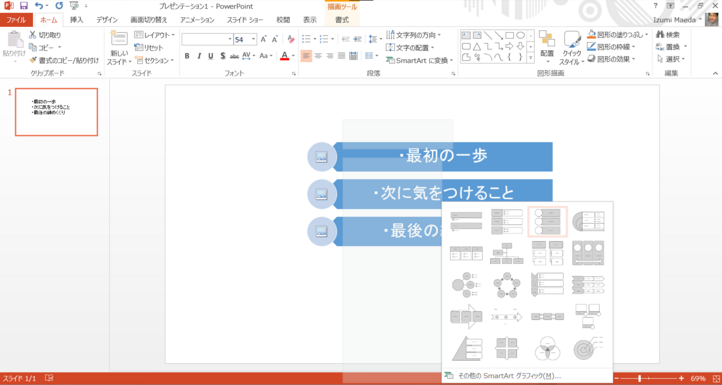
Task: Click the Izumi Maeda account name
Action: 675,20
